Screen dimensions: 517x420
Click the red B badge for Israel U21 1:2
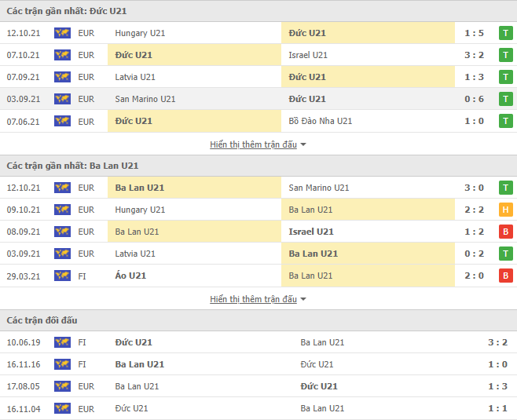click(506, 232)
